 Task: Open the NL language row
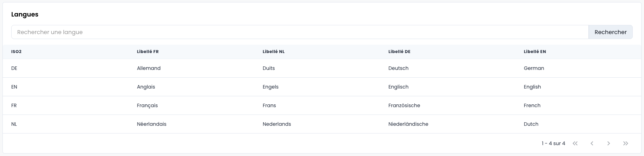point(14,124)
